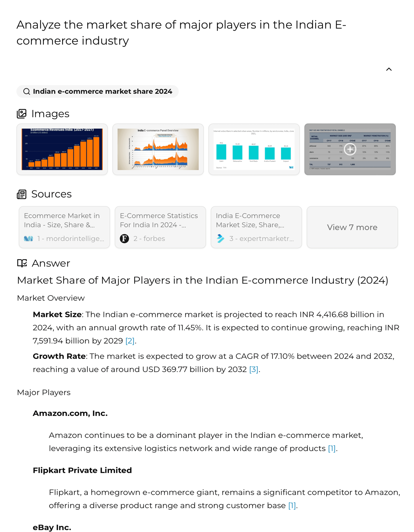
Task: Open the Ecommerce Revenues India chart thumbnail
Action: pos(62,149)
